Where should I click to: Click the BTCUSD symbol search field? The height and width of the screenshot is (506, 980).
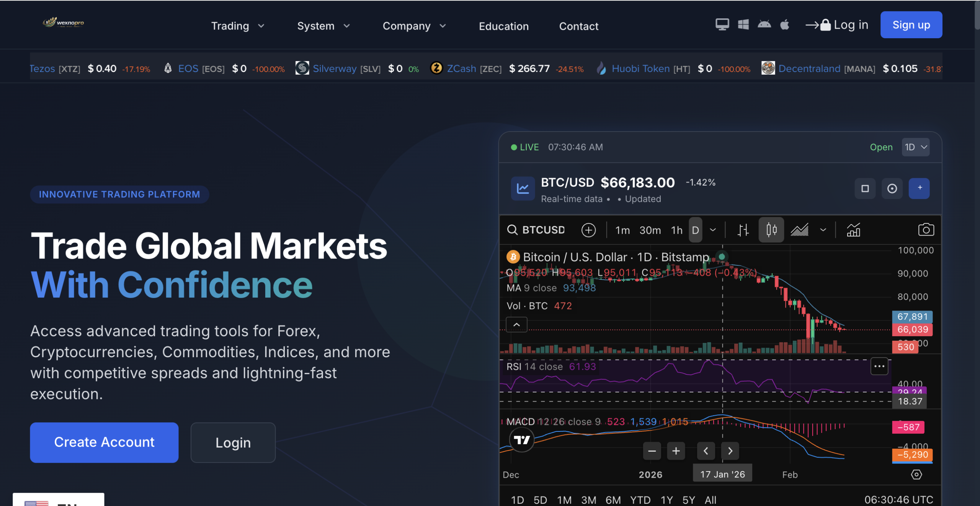coord(537,230)
